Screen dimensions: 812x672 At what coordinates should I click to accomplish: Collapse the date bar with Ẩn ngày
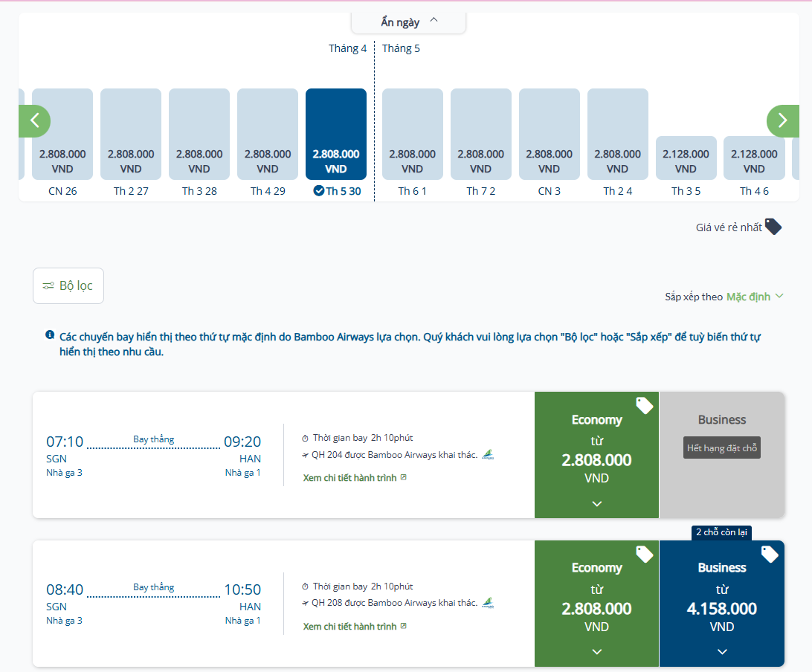click(x=409, y=22)
